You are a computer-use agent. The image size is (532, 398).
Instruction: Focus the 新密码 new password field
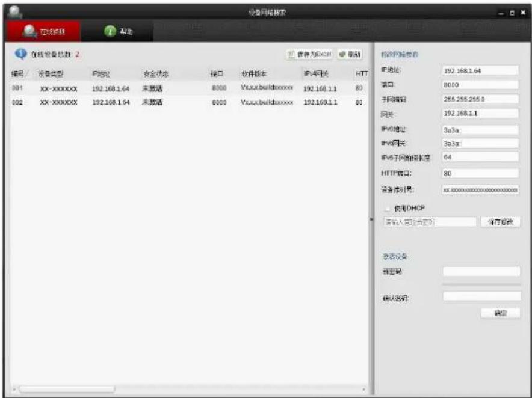click(x=481, y=271)
